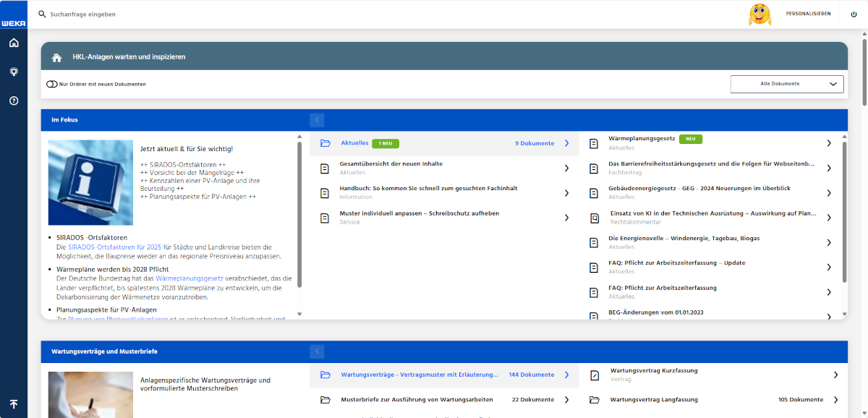Open the help question mark icon

tap(14, 101)
